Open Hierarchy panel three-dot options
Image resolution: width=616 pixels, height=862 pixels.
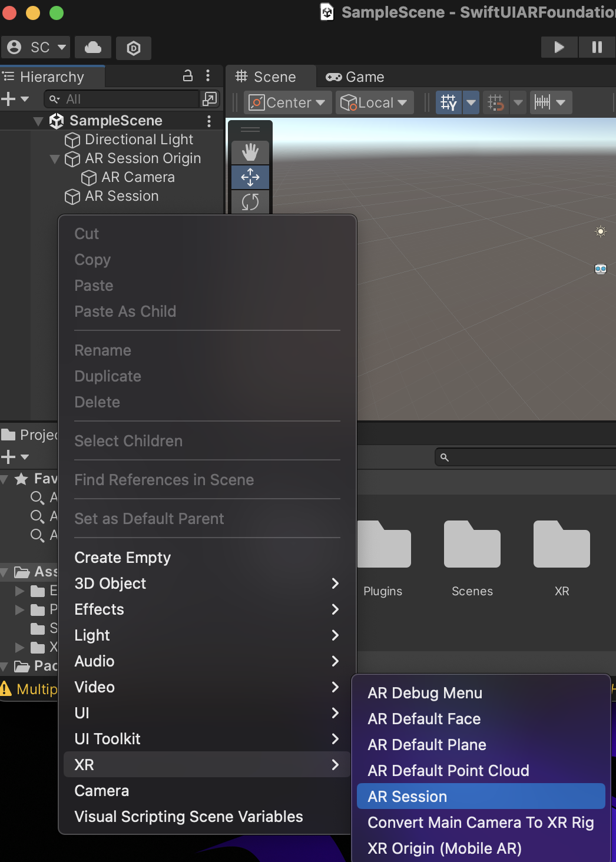click(x=208, y=75)
